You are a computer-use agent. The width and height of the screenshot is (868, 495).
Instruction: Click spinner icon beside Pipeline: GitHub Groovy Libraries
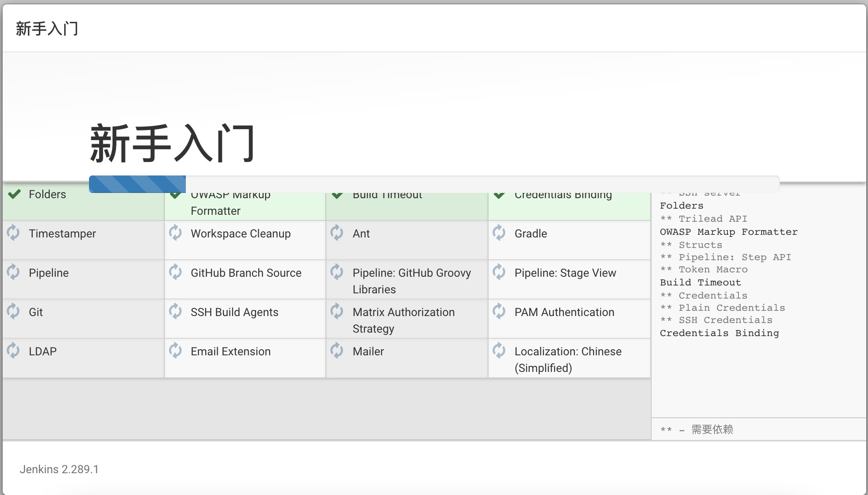pos(337,272)
